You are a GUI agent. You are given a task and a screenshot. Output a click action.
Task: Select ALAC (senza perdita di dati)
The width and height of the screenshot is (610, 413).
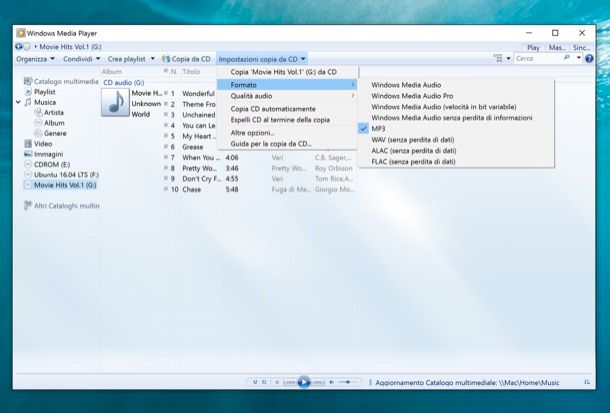[414, 150]
